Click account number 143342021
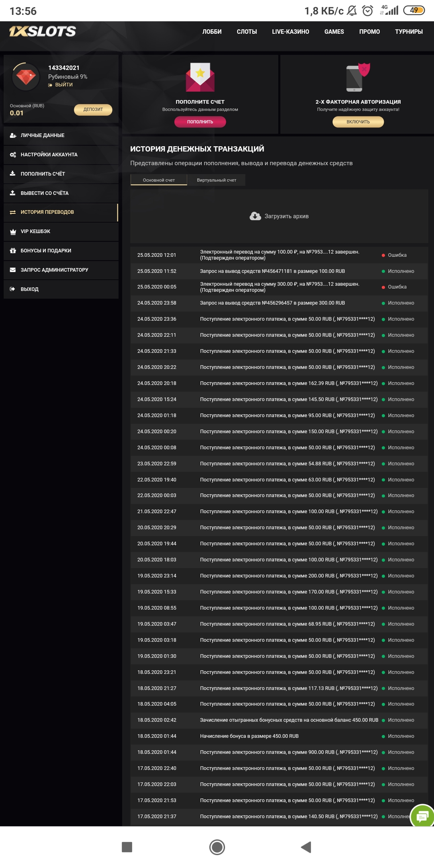The width and height of the screenshot is (434, 868). pos(64,68)
